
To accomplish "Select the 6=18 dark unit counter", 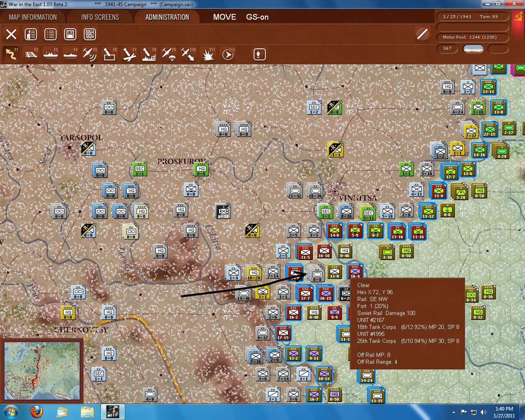I will coord(223,211).
